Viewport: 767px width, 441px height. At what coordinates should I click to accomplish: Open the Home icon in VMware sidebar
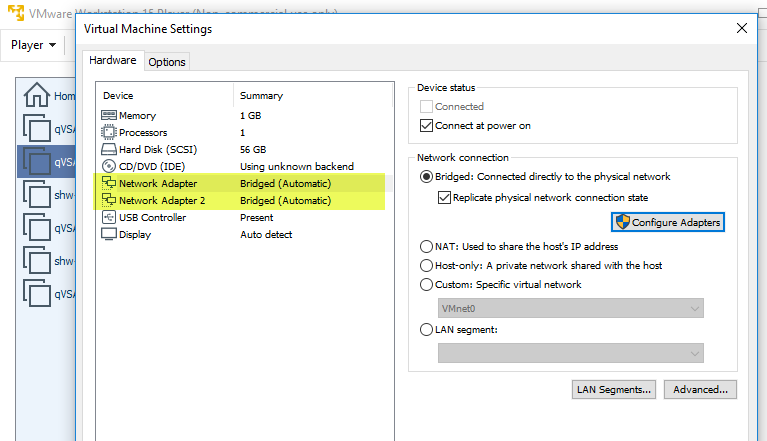coord(37,95)
